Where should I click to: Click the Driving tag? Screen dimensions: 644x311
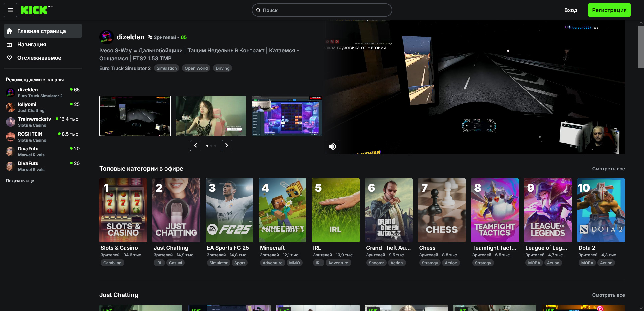(223, 68)
